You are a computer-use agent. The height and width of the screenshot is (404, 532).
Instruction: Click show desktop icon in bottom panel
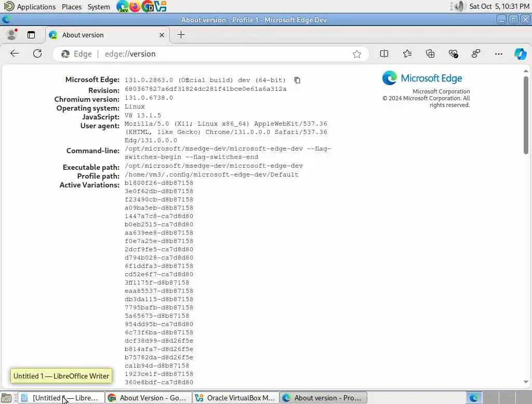pyautogui.click(x=6, y=398)
